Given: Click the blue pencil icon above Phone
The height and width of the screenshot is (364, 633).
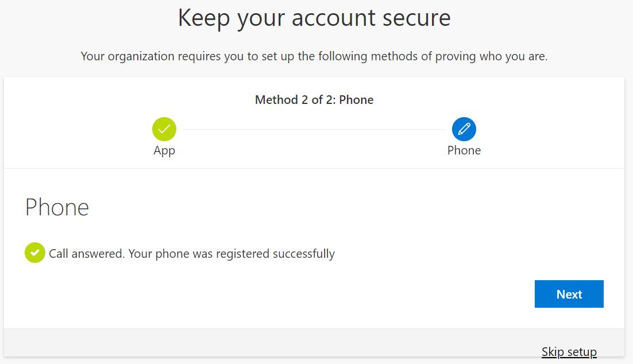Looking at the screenshot, I should click(x=464, y=129).
